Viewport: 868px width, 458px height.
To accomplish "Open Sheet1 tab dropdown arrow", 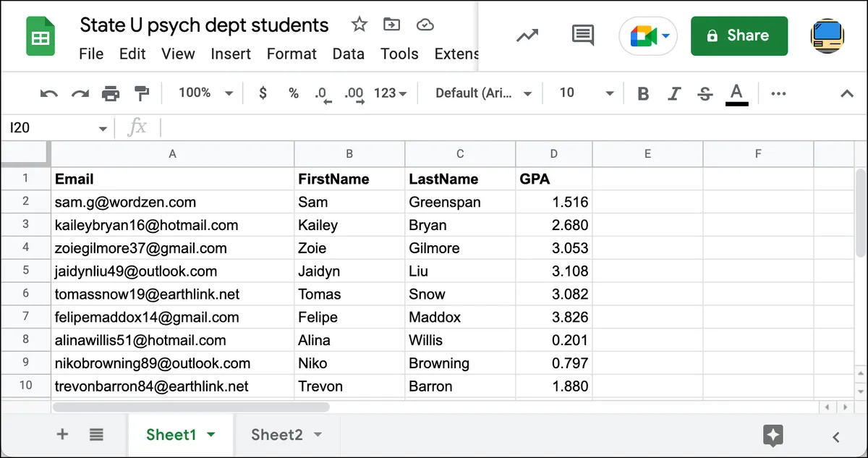I will [x=211, y=435].
